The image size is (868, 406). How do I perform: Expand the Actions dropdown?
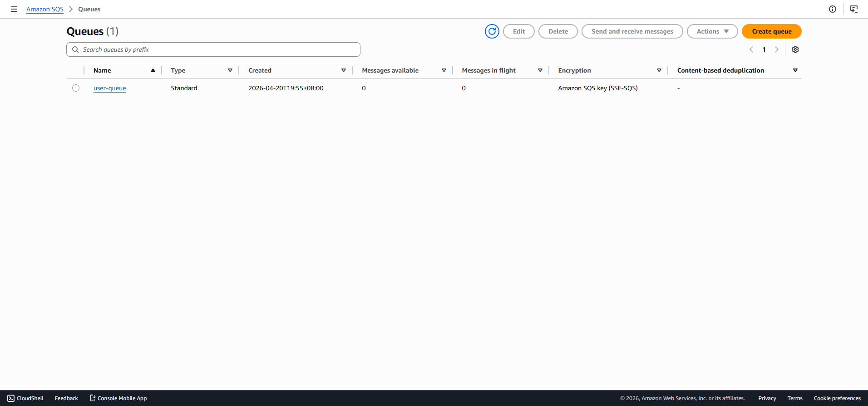[x=712, y=31]
